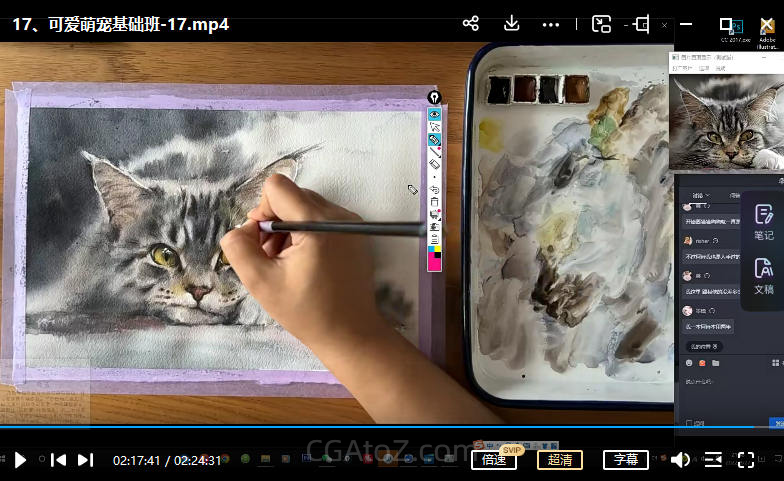Enter fullscreen mode
Viewport: 784px width, 481px height.
coord(746,460)
